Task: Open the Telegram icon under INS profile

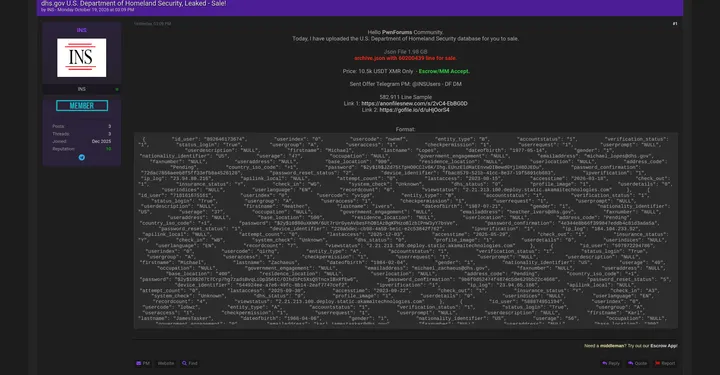Action: (x=82, y=157)
